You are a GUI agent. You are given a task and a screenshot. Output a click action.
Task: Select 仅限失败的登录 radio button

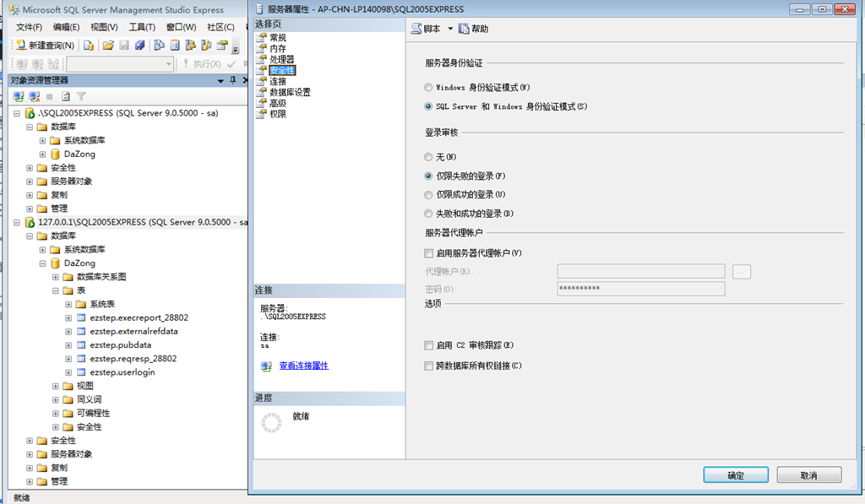coord(428,176)
